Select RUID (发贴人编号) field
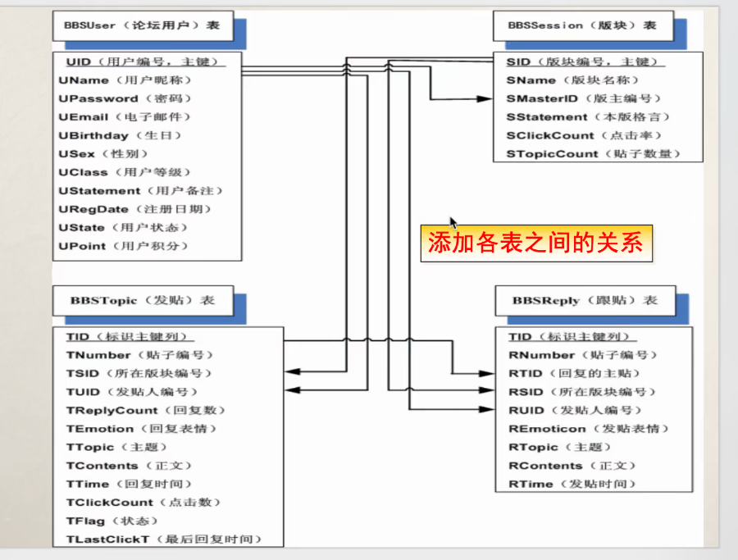Viewport: 738px width, 560px height. (576, 410)
